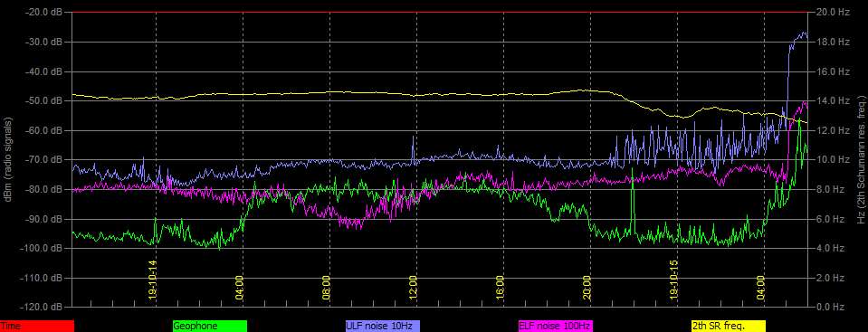Click the -20.0 dB axis label
The image size is (868, 332).
coord(43,12)
